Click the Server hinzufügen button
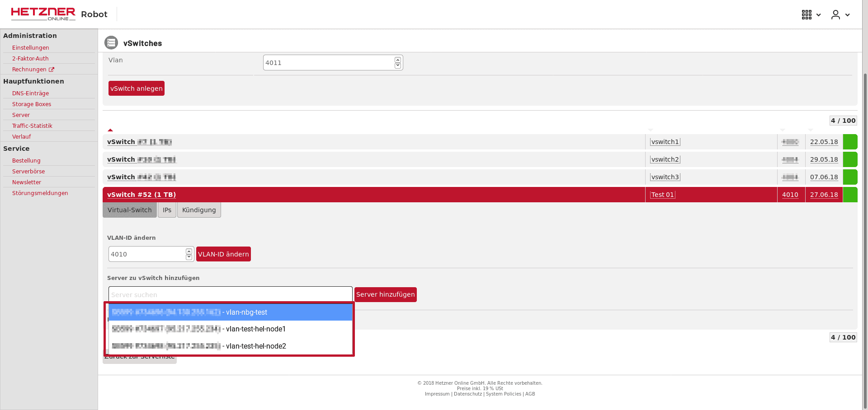 click(x=386, y=294)
